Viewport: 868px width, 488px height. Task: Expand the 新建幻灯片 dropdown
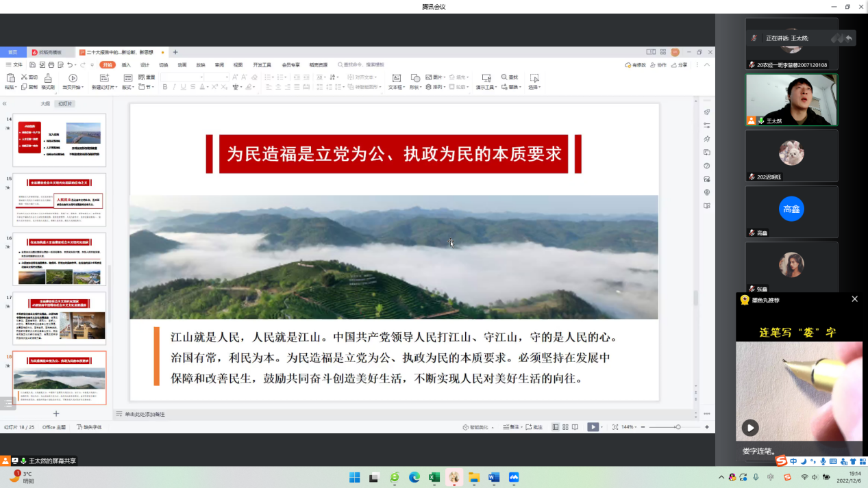pyautogui.click(x=117, y=88)
